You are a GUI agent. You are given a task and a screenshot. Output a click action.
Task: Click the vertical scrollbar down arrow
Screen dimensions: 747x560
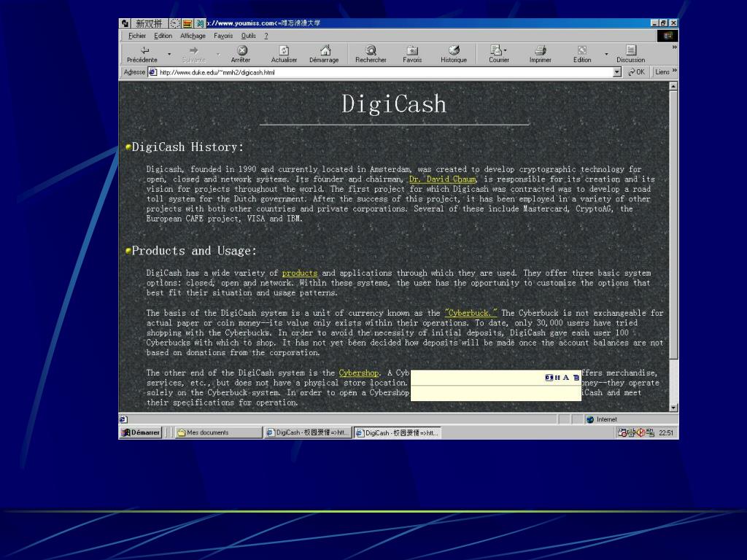(x=673, y=408)
